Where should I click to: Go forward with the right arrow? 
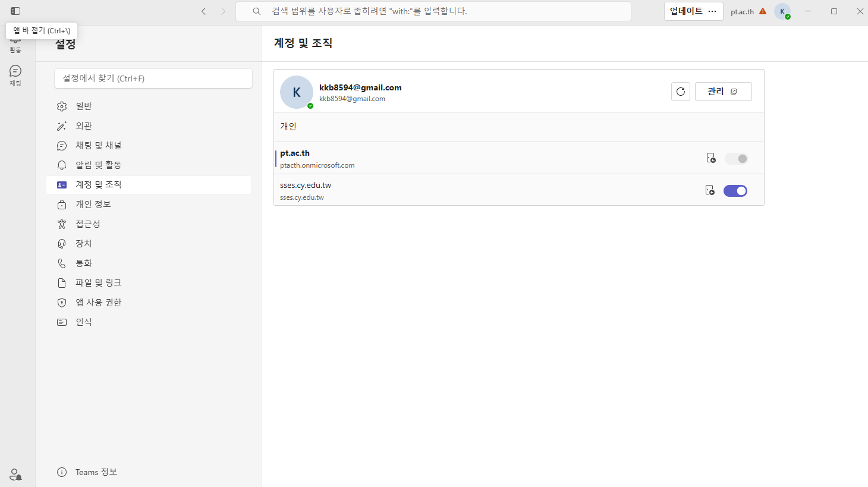224,11
